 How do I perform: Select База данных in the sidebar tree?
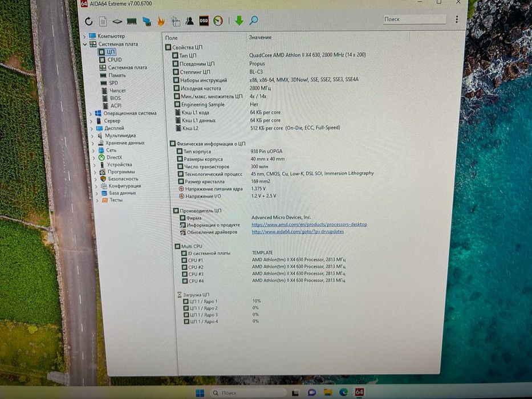(x=119, y=193)
